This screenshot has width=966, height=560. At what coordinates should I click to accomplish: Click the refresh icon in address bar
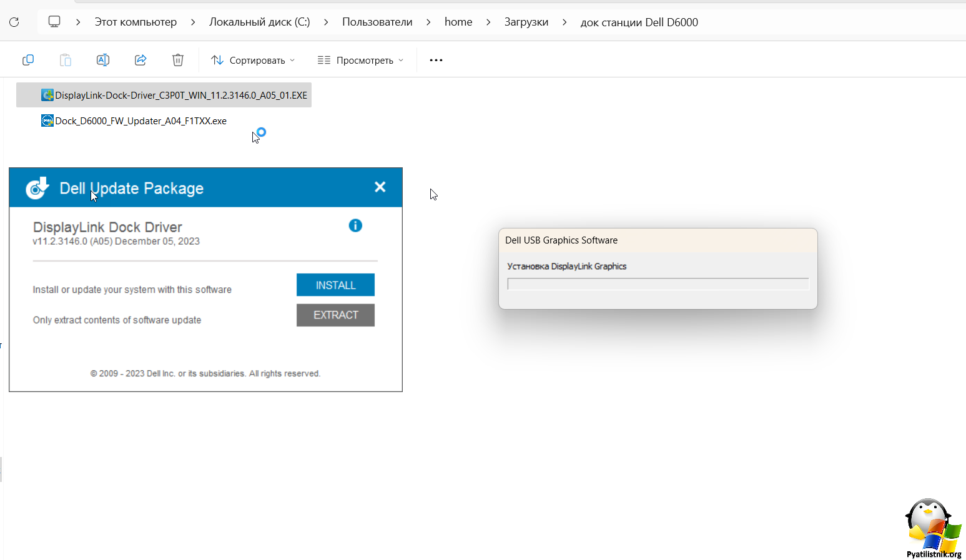[14, 22]
